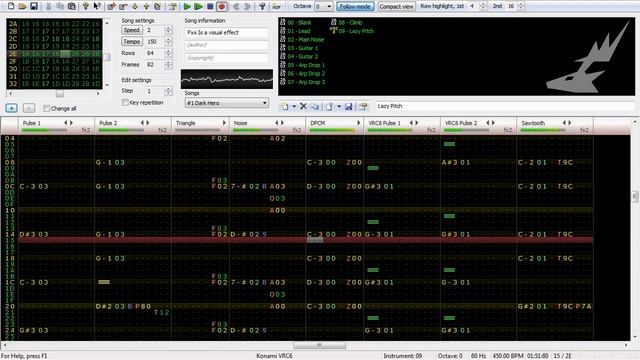Click the context help arrow icon

tap(97, 6)
